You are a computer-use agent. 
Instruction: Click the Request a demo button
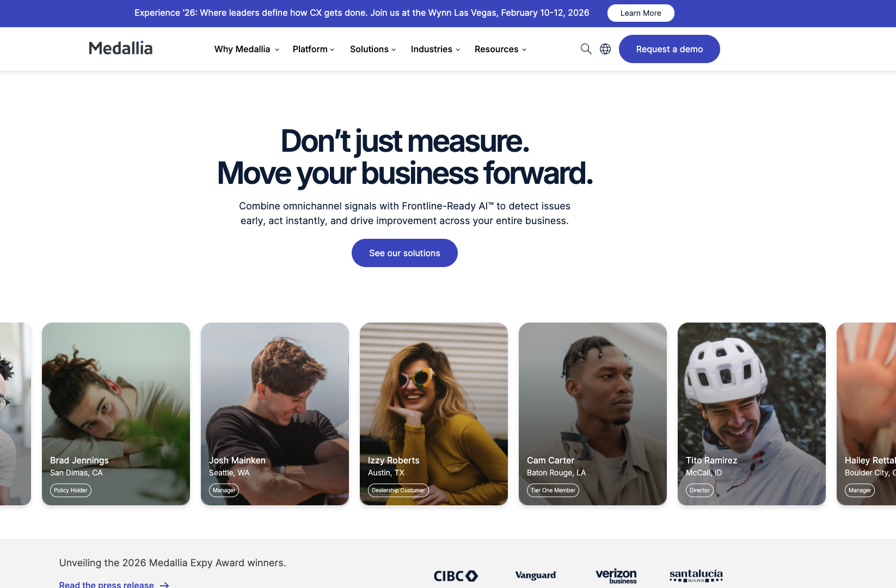tap(670, 49)
